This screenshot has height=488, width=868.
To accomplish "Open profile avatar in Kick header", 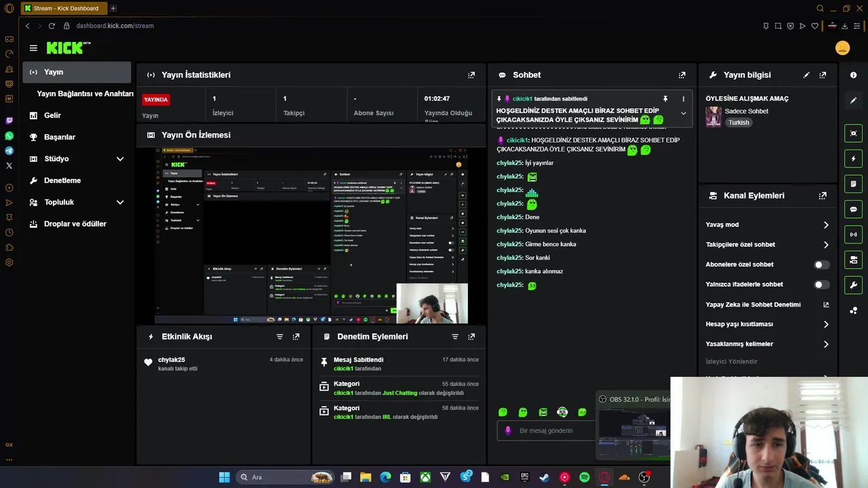I will point(842,48).
